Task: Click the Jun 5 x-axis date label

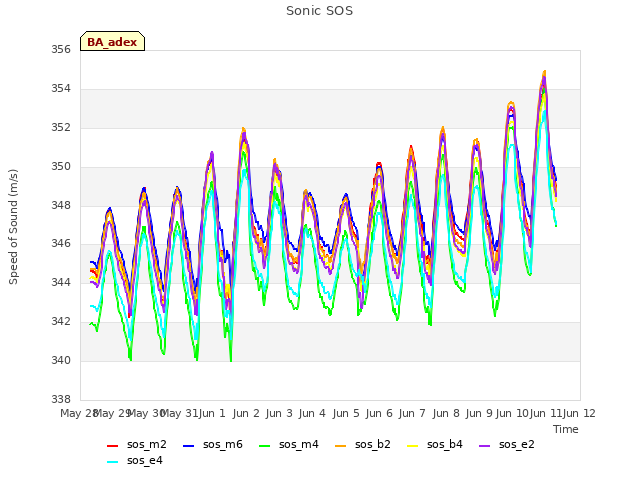Action: click(x=346, y=413)
